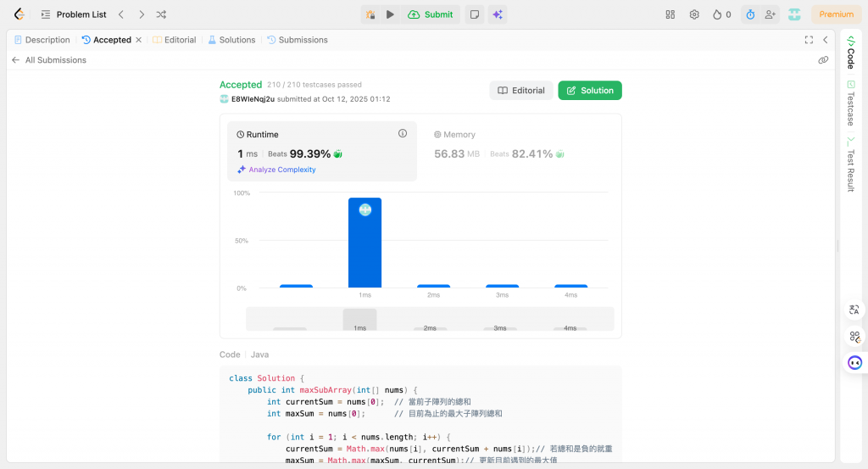The width and height of the screenshot is (868, 469).
Task: Click the 3ms mark on range slider
Action: tap(500, 328)
